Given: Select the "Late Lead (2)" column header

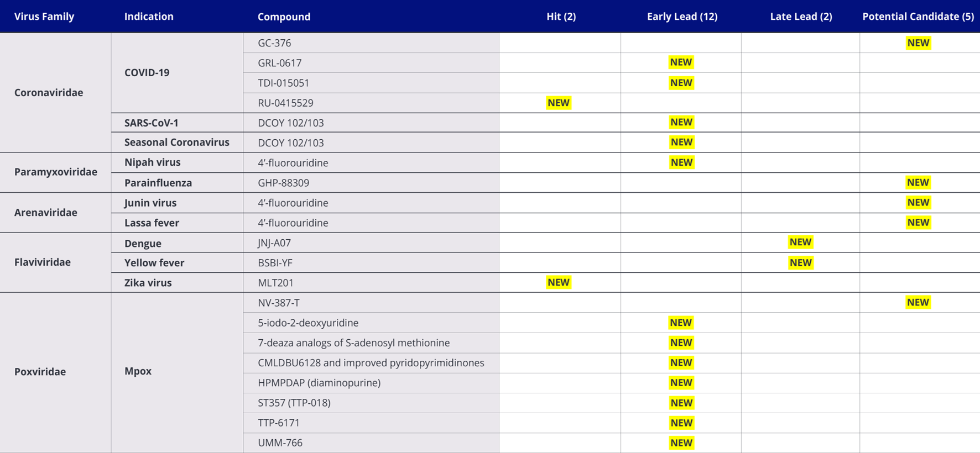Looking at the screenshot, I should pos(801,17).
